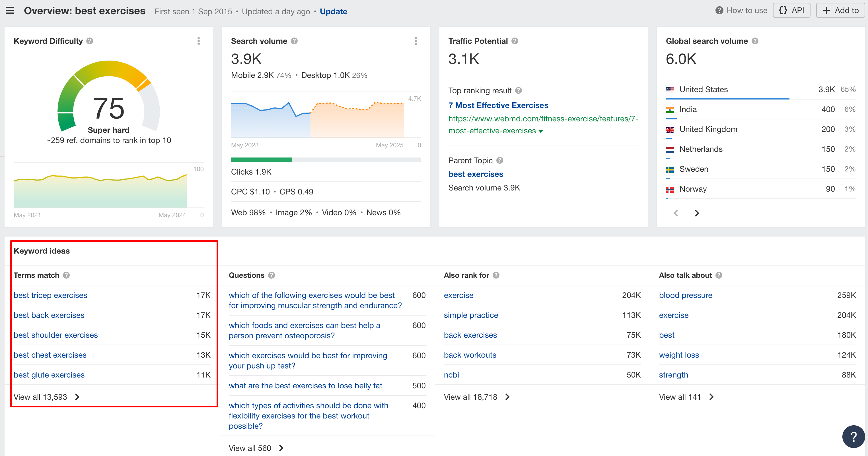The height and width of the screenshot is (456, 868).
Task: Open ncbi keyword
Action: 451,375
